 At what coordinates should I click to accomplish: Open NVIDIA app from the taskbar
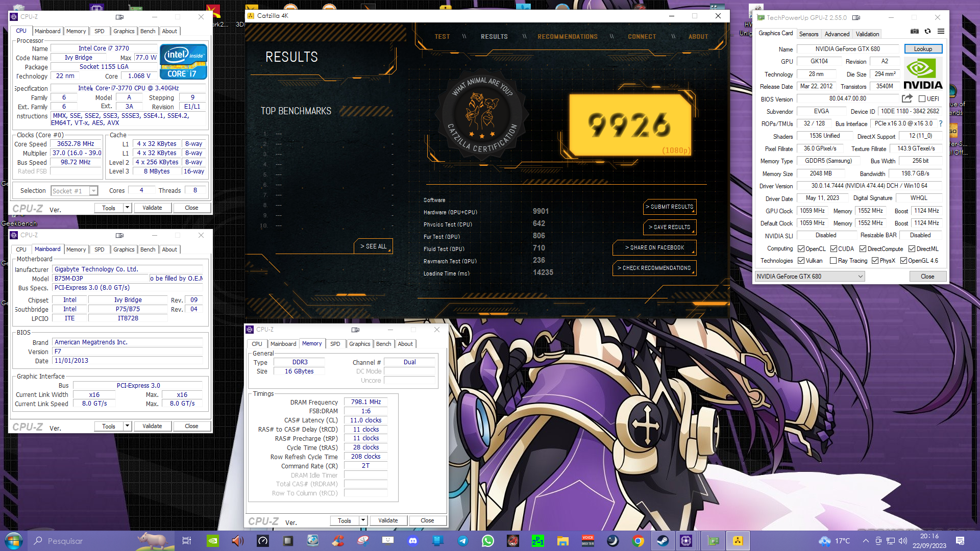pyautogui.click(x=213, y=541)
